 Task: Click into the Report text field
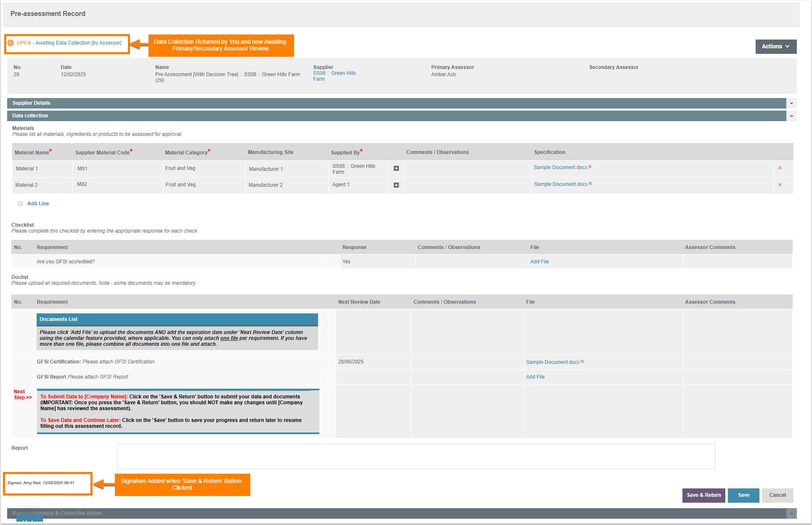pyautogui.click(x=416, y=456)
